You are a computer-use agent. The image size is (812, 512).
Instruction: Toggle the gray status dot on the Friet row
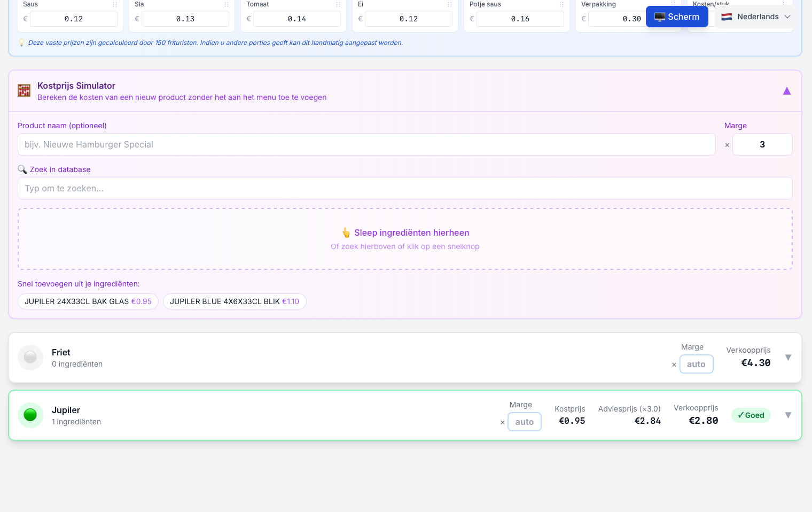click(x=30, y=357)
